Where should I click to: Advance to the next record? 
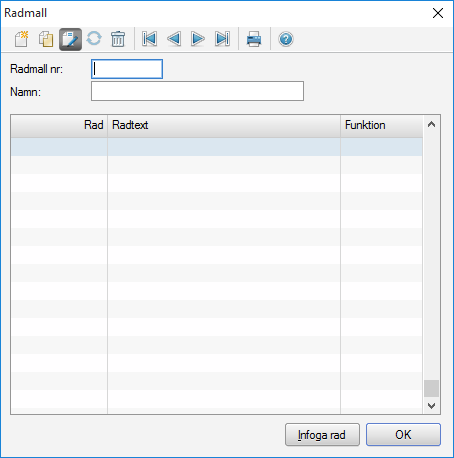pos(198,39)
